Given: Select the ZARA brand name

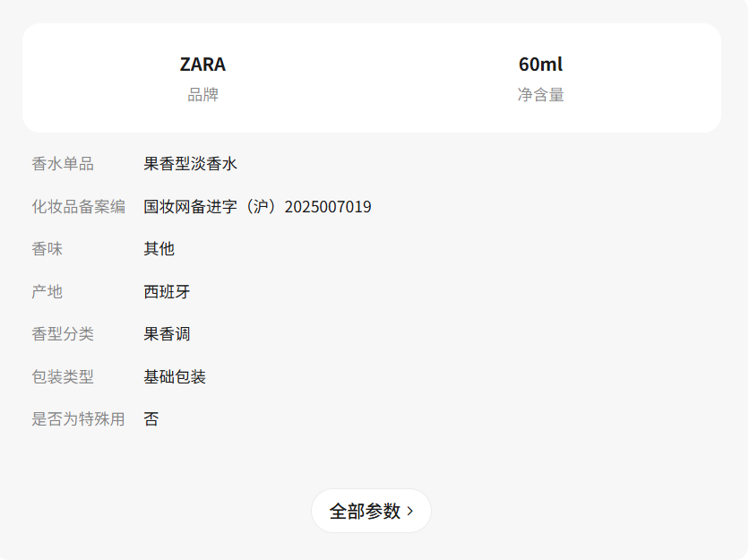Looking at the screenshot, I should coord(202,65).
